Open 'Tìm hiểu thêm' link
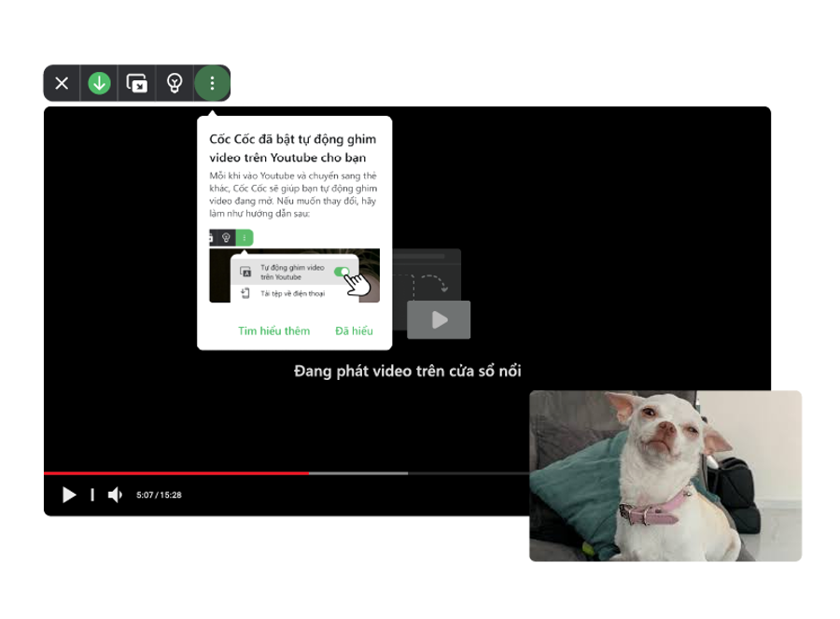Image resolution: width=840 pixels, height=619 pixels. [x=273, y=331]
